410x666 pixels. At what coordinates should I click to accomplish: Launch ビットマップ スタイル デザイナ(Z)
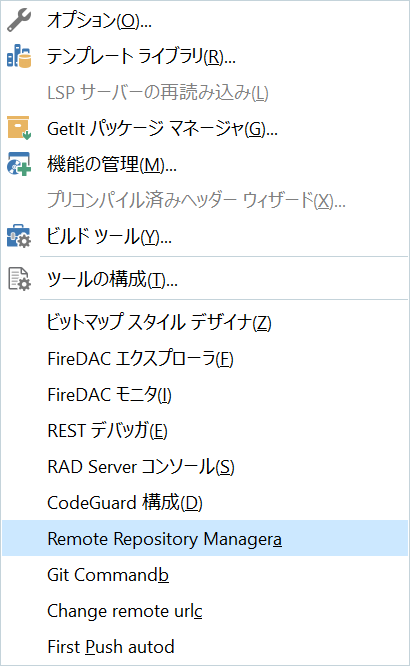pyautogui.click(x=205, y=322)
